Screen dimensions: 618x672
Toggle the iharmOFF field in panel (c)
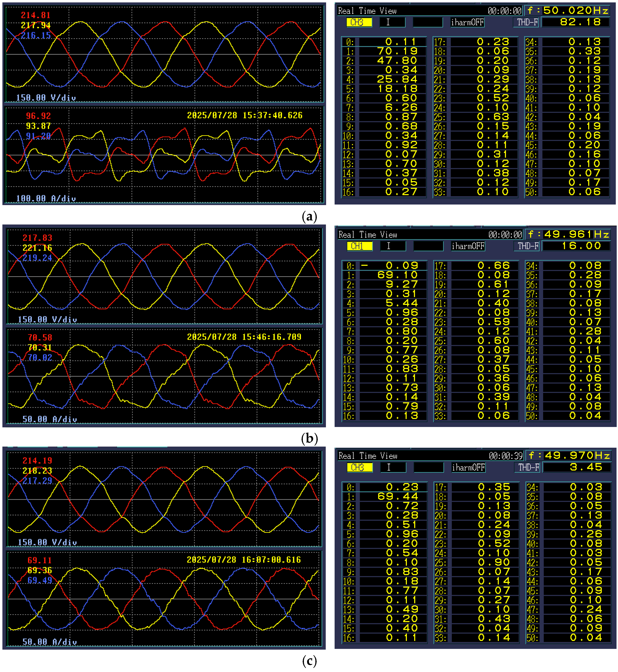click(468, 468)
